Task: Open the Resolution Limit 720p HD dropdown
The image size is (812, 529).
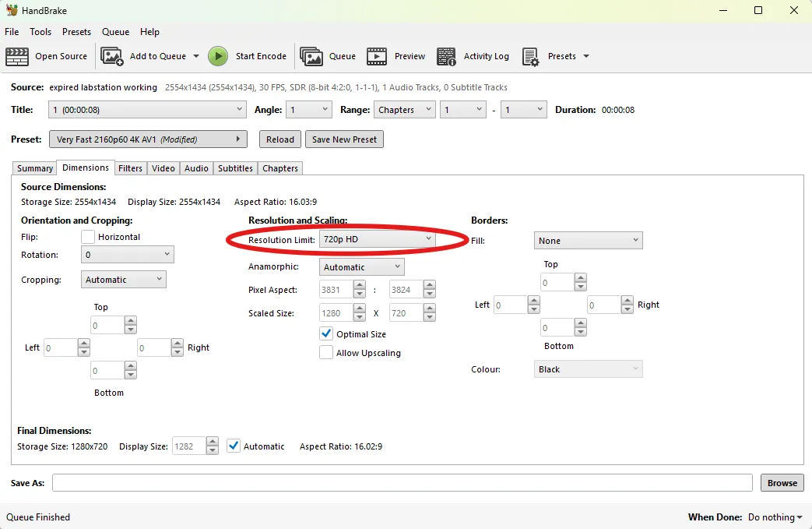Action: pos(377,239)
